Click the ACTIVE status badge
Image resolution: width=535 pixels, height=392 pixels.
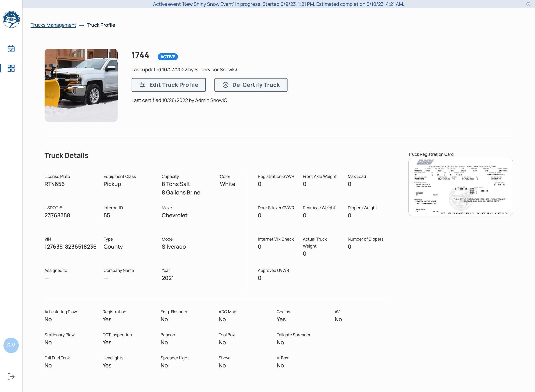167,57
